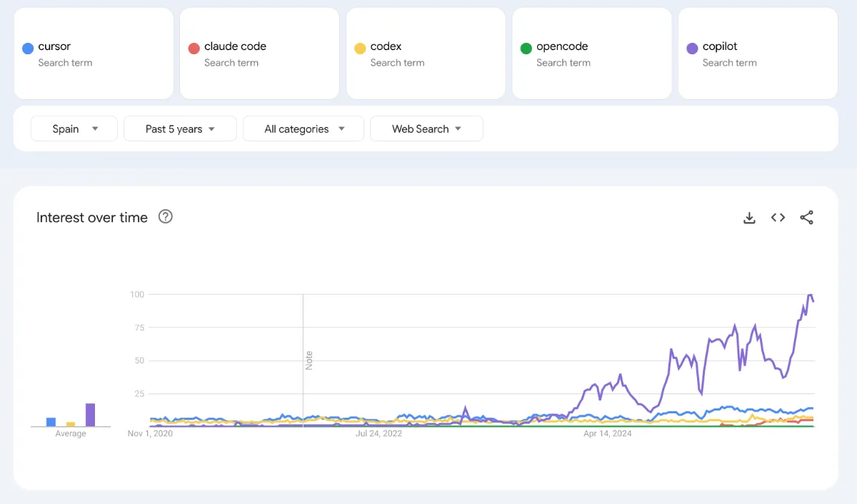
Task: Click the purple copilot average bar
Action: [90, 415]
